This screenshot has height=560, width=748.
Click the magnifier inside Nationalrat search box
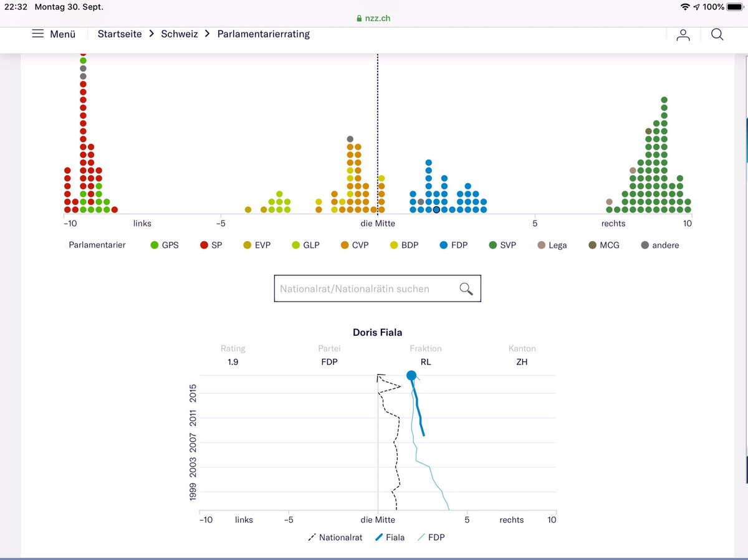(466, 288)
